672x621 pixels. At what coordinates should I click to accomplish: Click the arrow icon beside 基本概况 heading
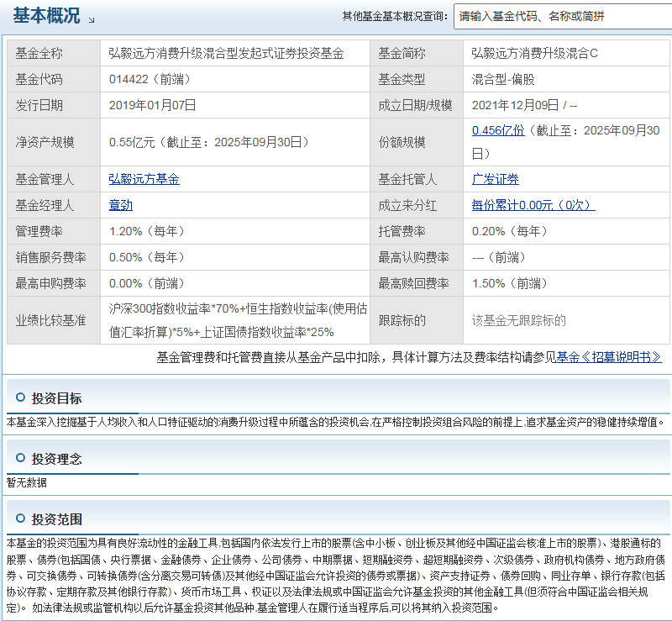pyautogui.click(x=92, y=19)
